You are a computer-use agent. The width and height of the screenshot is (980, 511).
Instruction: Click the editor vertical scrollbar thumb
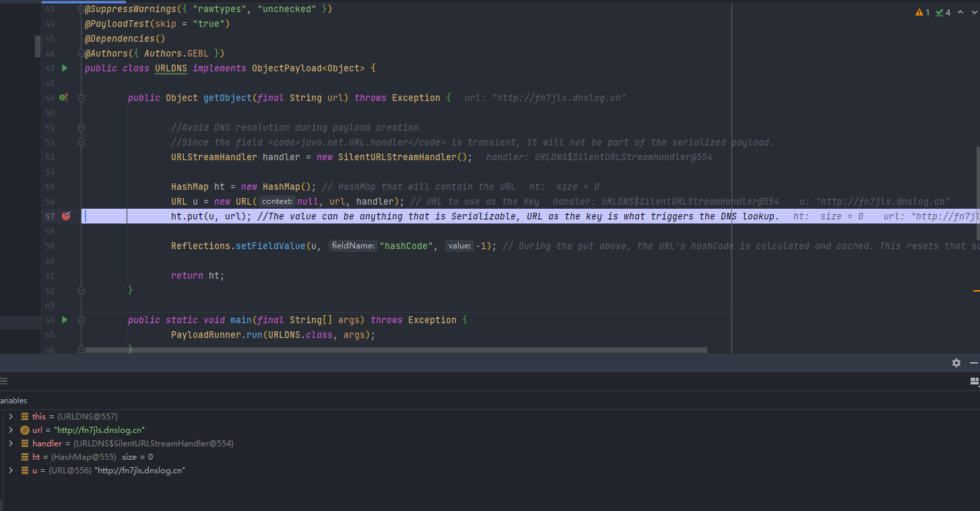(977, 193)
